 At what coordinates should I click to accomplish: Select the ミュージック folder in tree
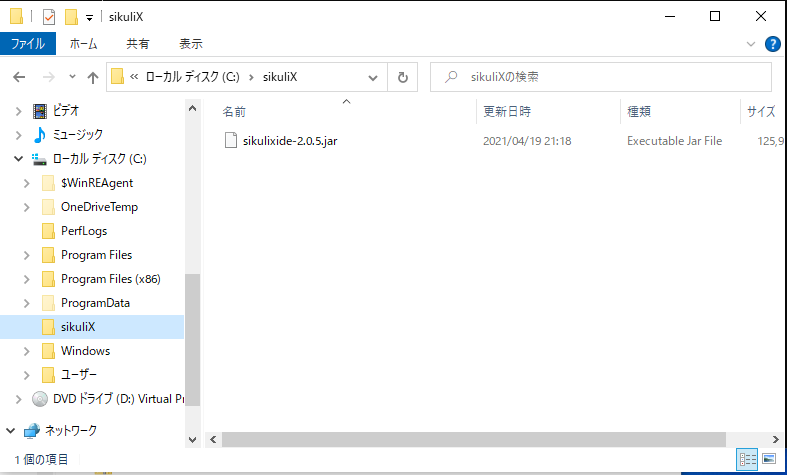pos(77,134)
